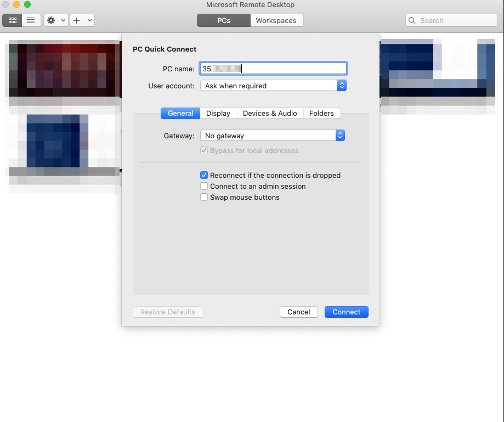Select the Workspaces tab

click(x=276, y=21)
